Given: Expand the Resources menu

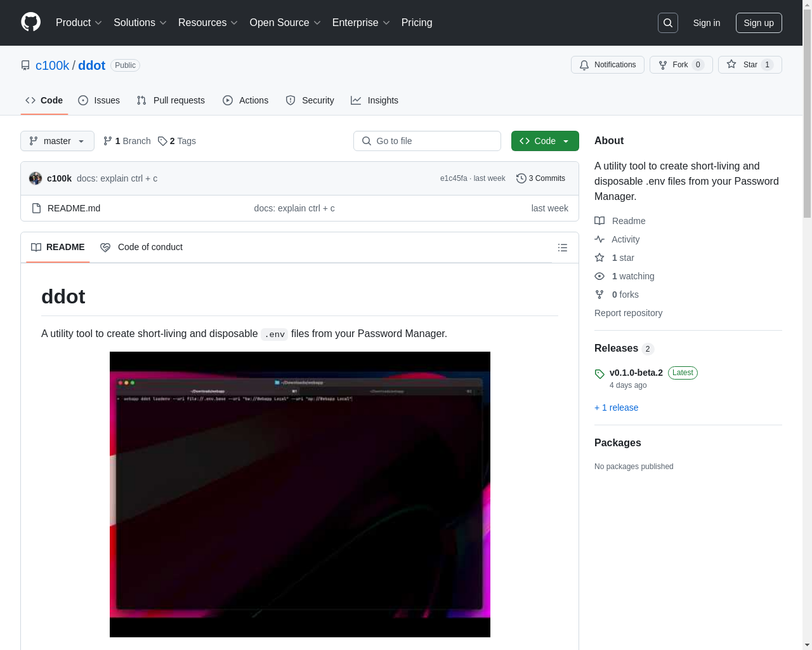Looking at the screenshot, I should [208, 23].
